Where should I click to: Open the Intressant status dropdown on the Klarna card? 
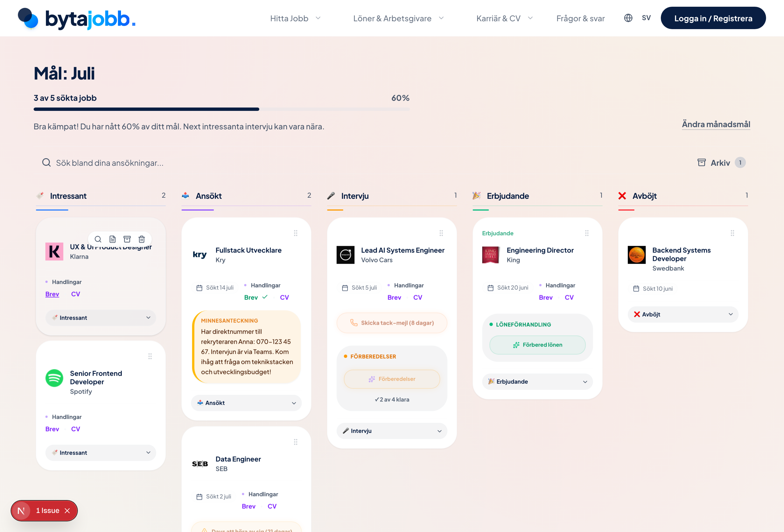pos(101,318)
